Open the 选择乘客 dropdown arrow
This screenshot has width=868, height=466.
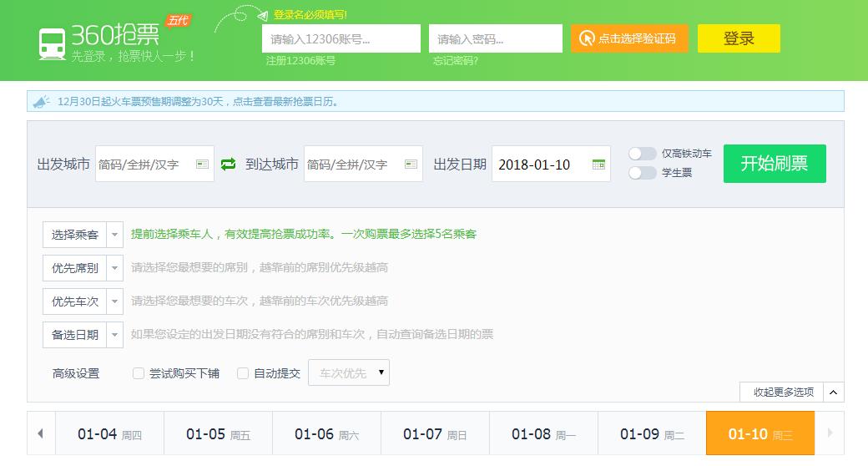pyautogui.click(x=114, y=235)
